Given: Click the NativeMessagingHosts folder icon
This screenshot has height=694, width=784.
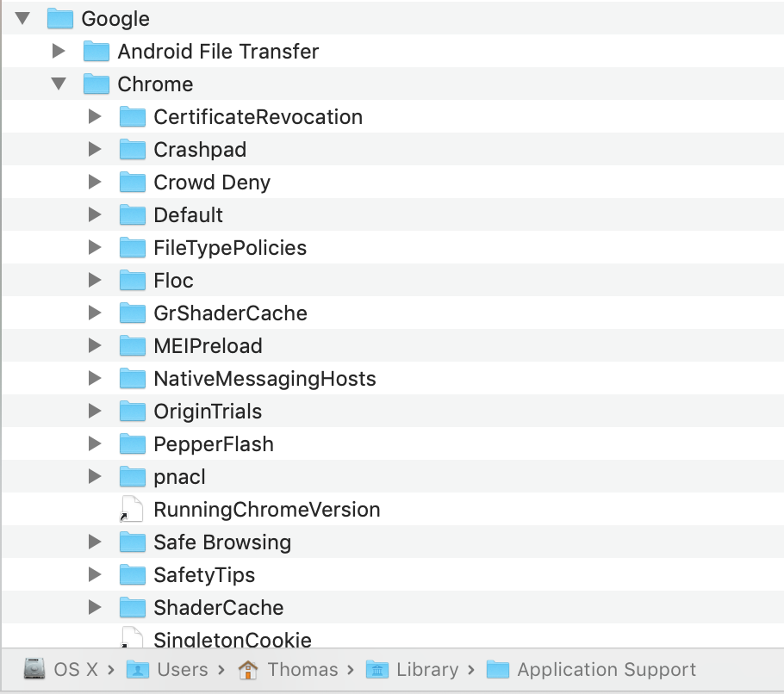Looking at the screenshot, I should (x=133, y=378).
